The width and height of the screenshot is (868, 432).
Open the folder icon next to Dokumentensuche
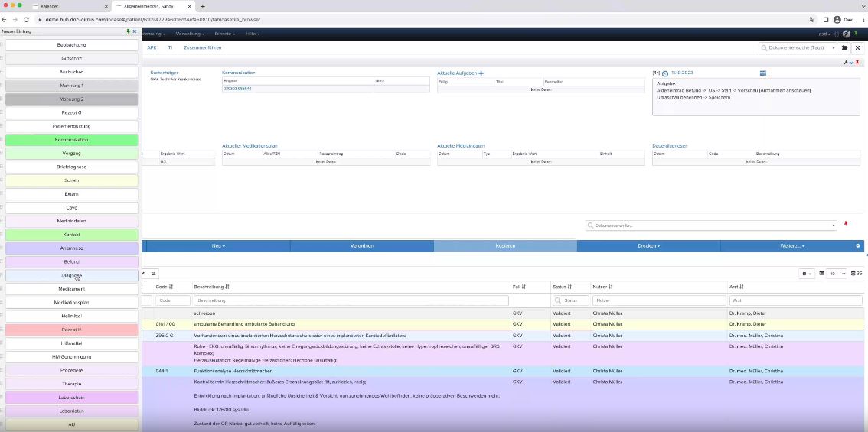tap(845, 48)
